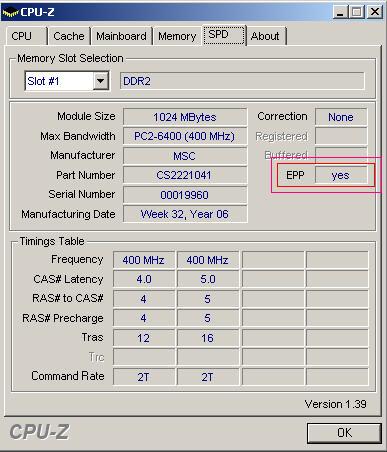Click the RAS# to CAS# value 5
The height and width of the screenshot is (452, 387).
[x=208, y=299]
